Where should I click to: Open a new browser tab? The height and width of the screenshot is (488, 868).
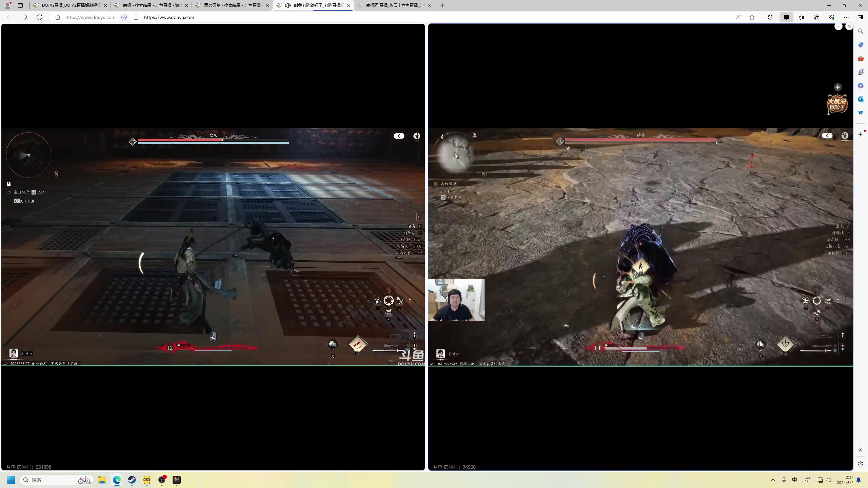point(442,5)
